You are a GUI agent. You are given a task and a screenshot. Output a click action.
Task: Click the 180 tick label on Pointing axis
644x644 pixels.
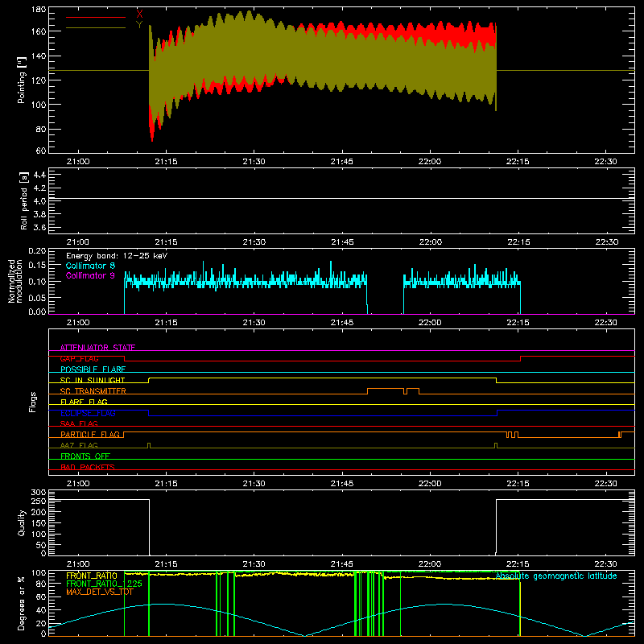[x=39, y=10]
